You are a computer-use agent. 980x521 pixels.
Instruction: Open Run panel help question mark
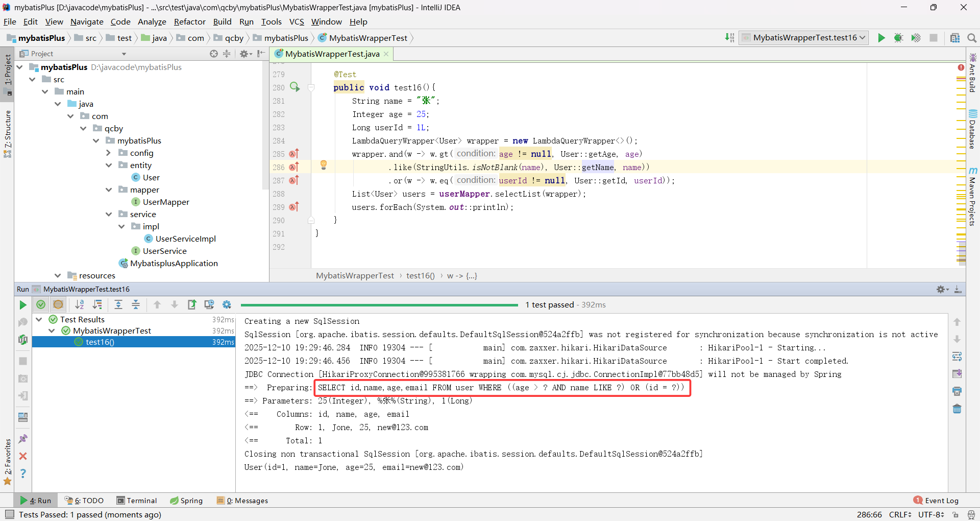(23, 473)
